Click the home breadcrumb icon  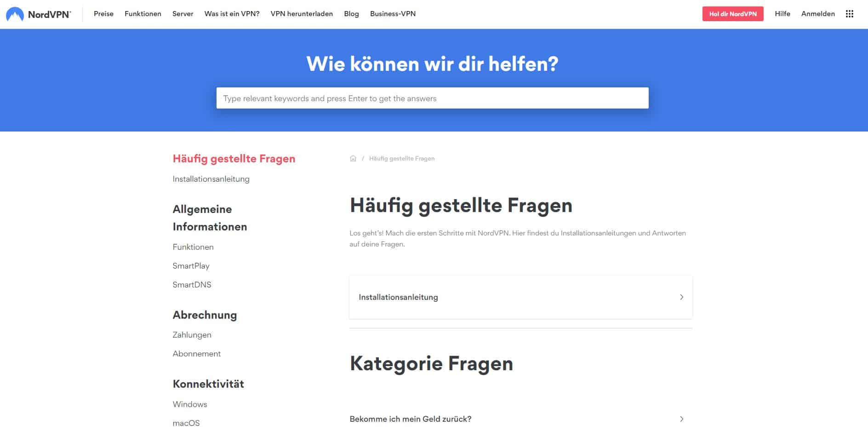pyautogui.click(x=353, y=158)
